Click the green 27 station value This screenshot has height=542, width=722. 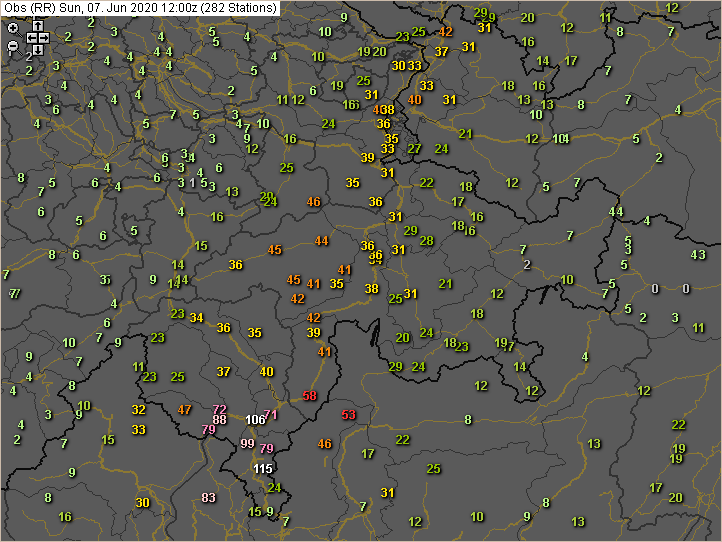click(x=414, y=149)
